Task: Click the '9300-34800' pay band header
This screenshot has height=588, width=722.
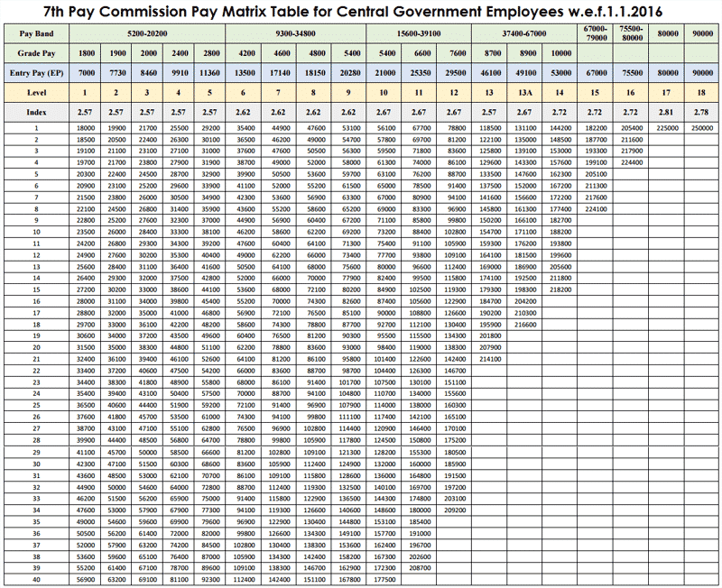Action: click(296, 33)
